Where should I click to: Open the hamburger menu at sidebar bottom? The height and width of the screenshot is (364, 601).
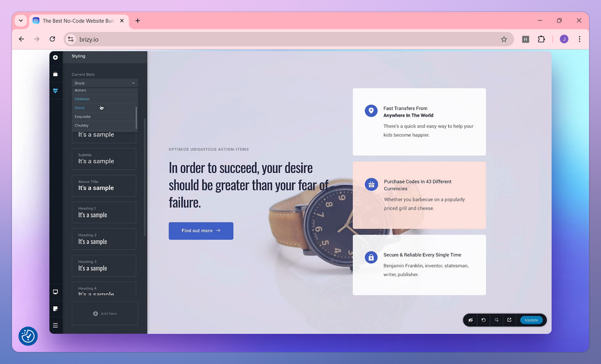tap(55, 325)
